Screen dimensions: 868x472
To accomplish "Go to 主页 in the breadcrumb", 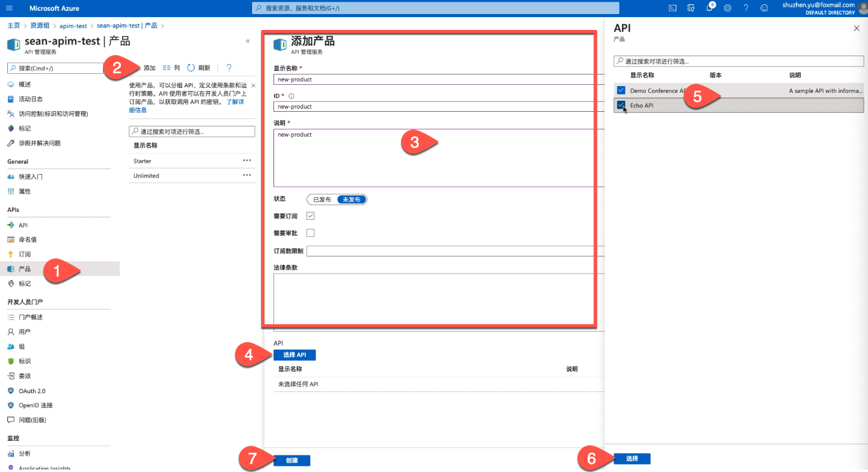I will pos(13,26).
